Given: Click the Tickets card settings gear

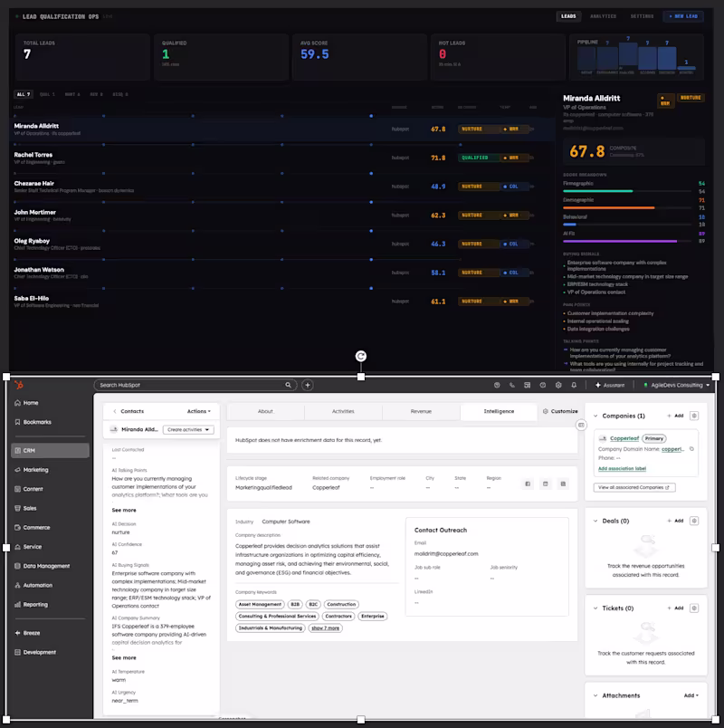Looking at the screenshot, I should pos(694,608).
